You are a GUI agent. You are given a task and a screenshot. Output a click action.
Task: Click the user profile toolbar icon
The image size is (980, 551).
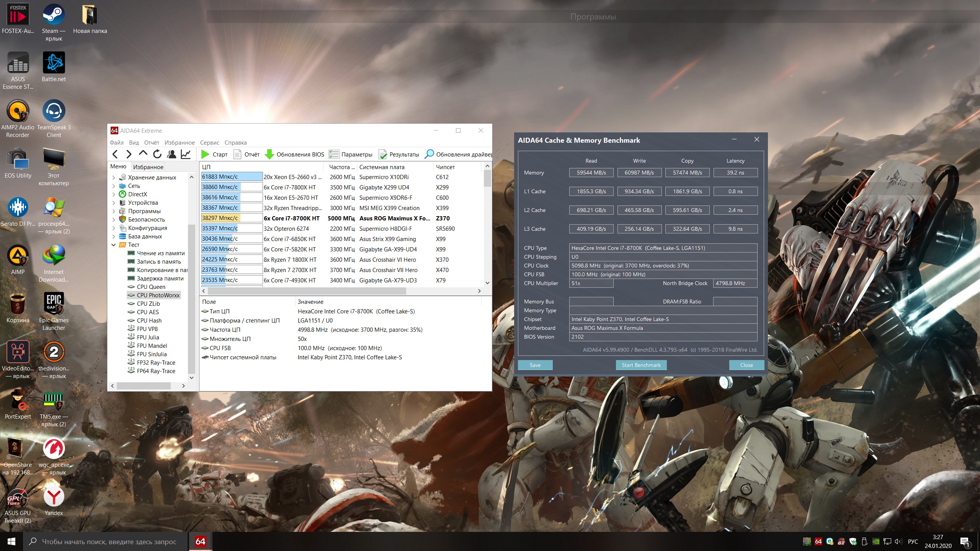coord(171,154)
